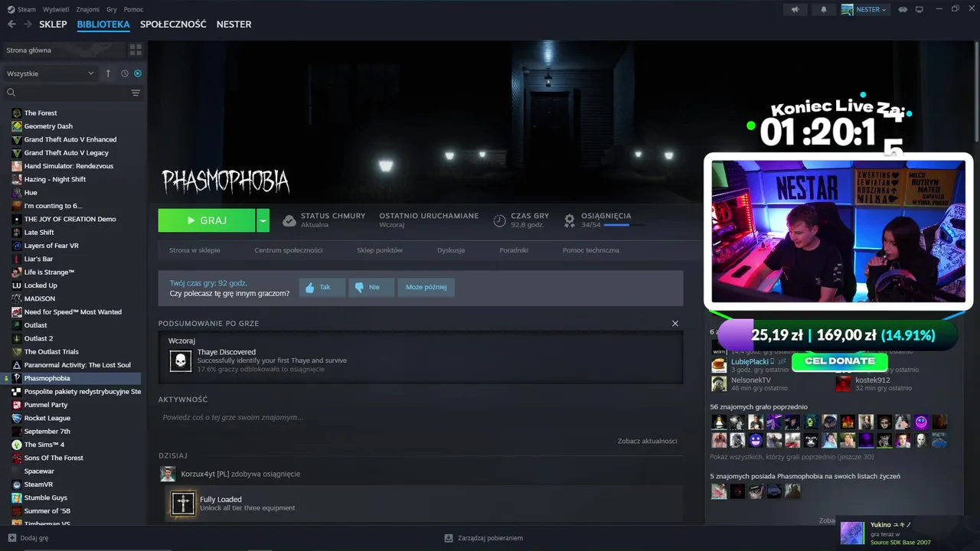Viewport: 980px width, 551px height.
Task: Click Może później button
Action: click(426, 288)
